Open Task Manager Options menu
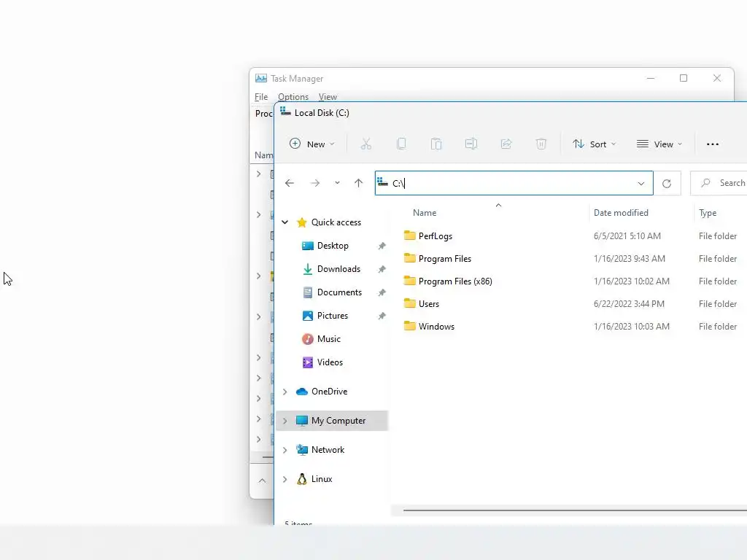 click(x=293, y=97)
